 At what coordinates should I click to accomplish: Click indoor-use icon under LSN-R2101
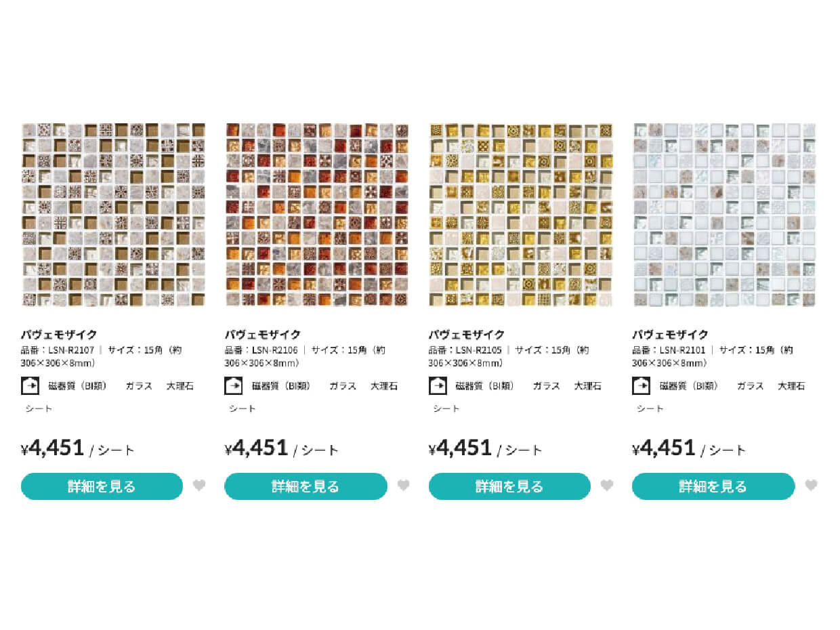pyautogui.click(x=642, y=385)
